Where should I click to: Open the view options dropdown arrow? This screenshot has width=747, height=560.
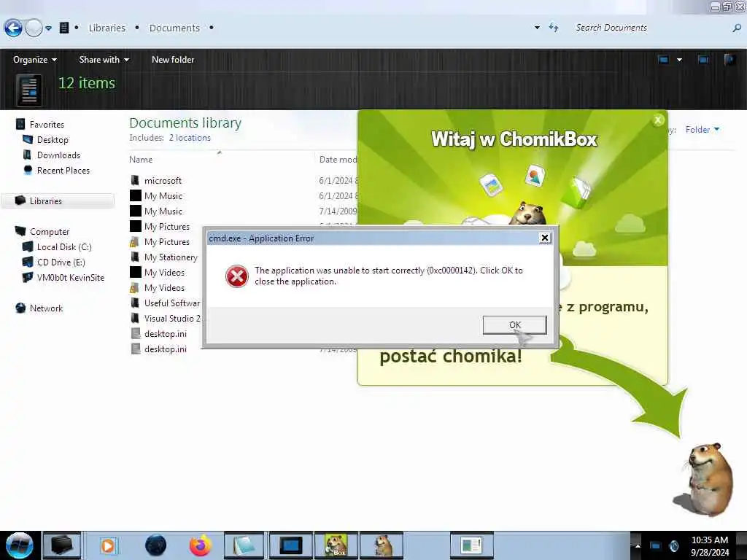pyautogui.click(x=679, y=60)
